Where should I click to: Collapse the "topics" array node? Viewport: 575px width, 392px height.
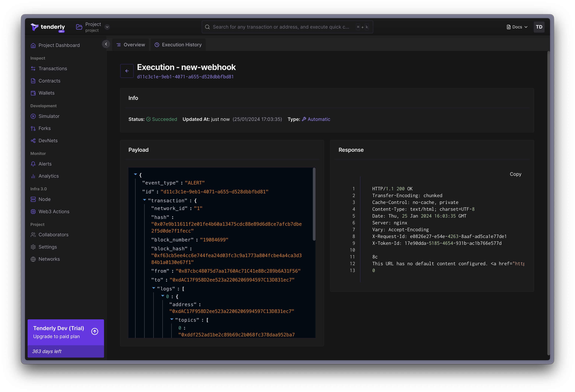tap(172, 319)
